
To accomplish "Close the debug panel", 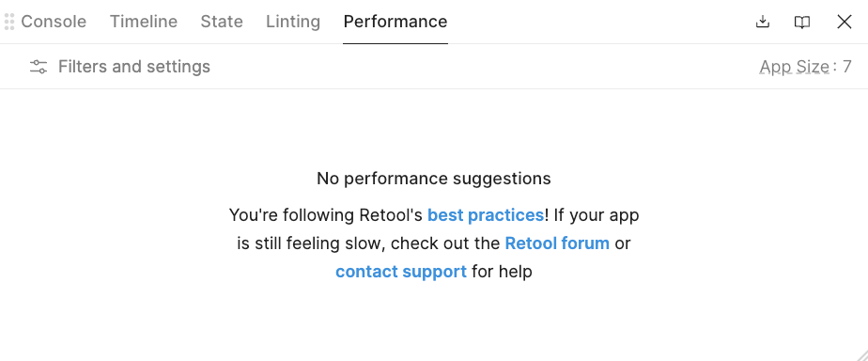I will (x=845, y=22).
